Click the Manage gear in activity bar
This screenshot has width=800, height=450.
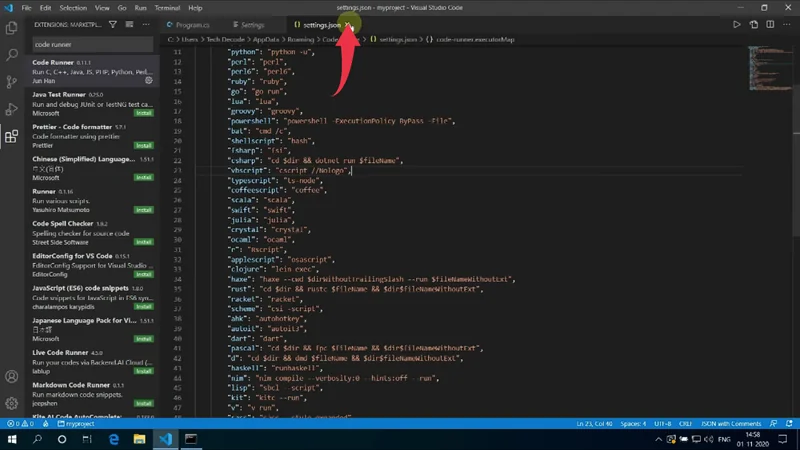pos(12,403)
